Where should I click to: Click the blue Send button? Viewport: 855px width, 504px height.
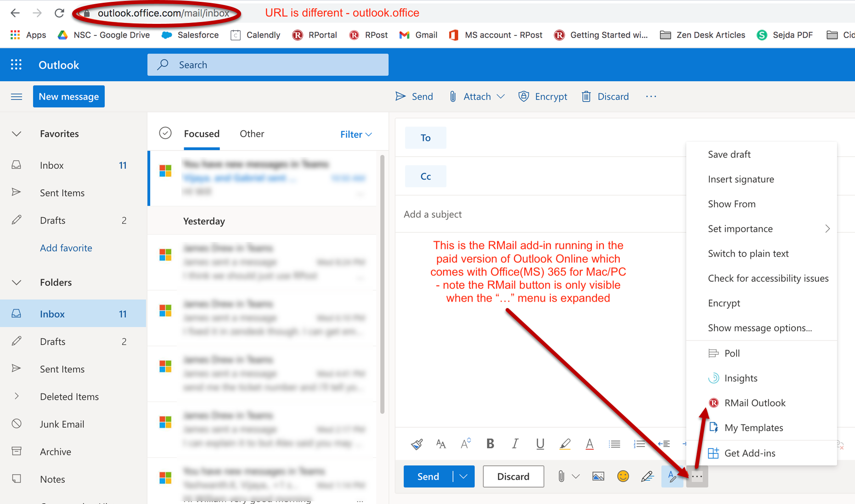[x=428, y=476]
